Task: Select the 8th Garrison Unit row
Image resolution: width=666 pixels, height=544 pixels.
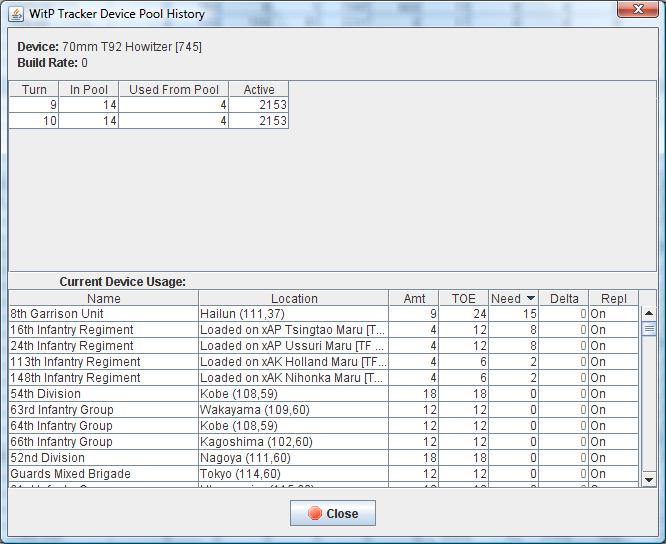Action: point(324,314)
